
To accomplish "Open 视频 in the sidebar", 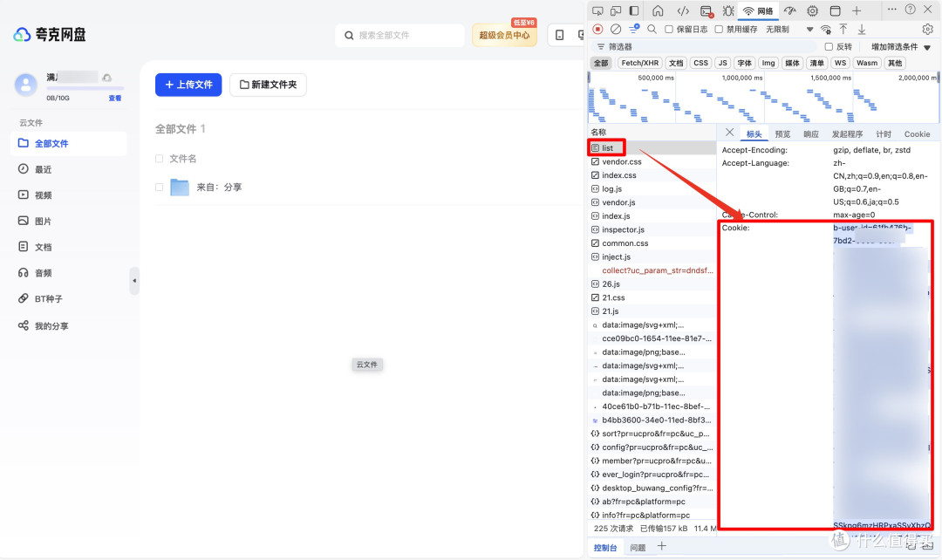I will point(69,195).
